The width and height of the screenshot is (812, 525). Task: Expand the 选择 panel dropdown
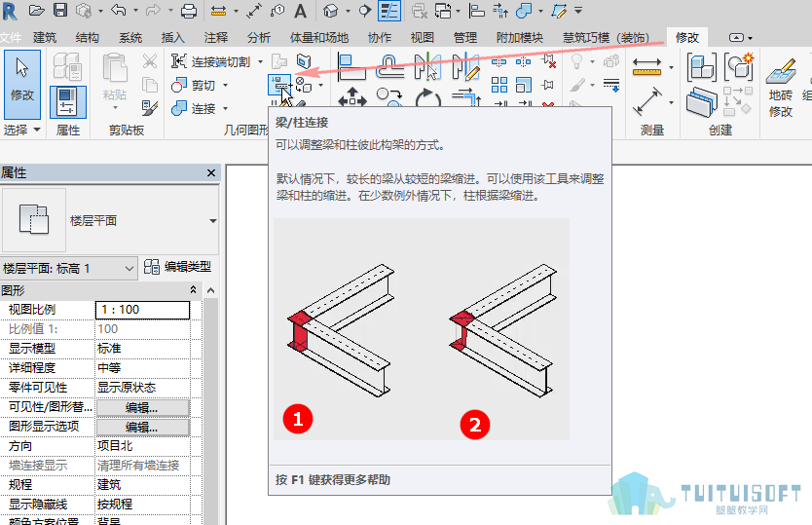click(37, 130)
